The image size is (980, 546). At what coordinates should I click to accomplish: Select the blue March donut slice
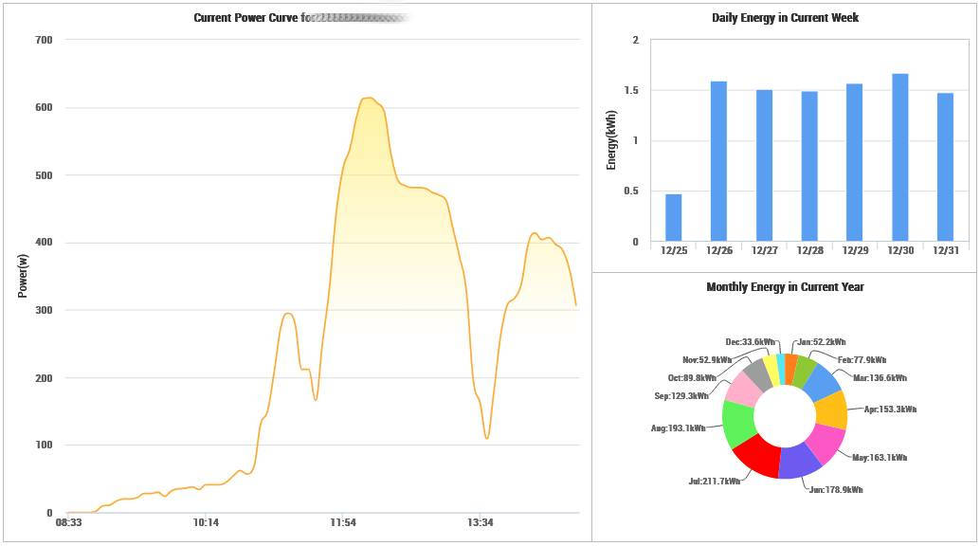click(822, 383)
